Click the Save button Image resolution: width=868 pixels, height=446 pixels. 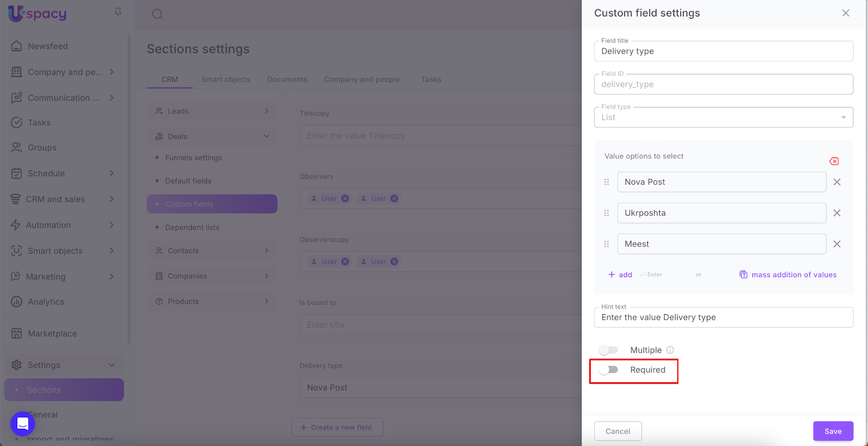(833, 431)
